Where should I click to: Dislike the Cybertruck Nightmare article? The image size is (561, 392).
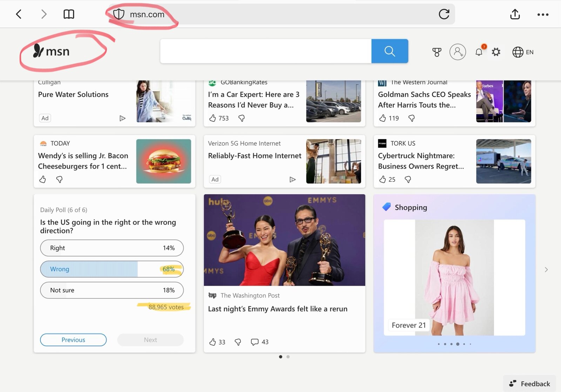(x=407, y=180)
